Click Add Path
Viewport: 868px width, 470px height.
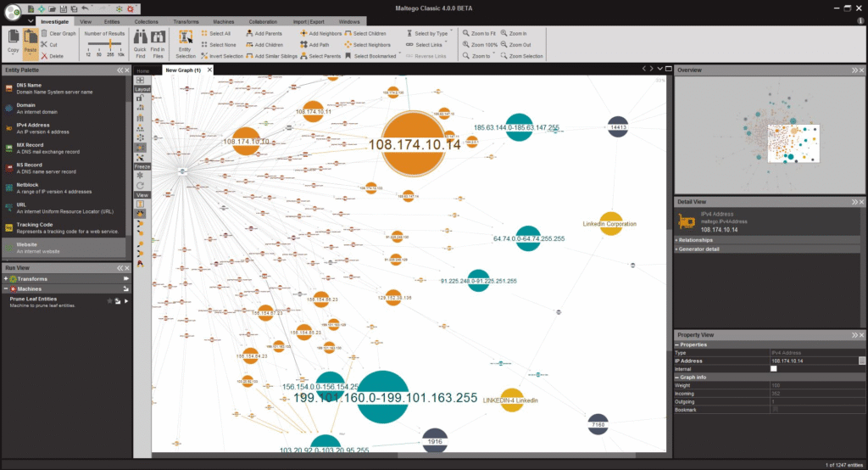coord(314,45)
